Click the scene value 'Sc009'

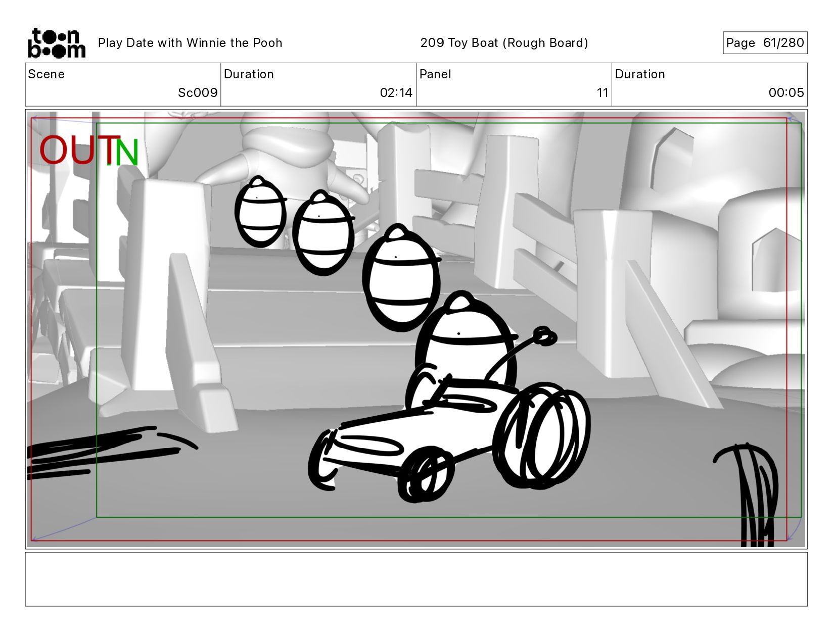pyautogui.click(x=198, y=93)
